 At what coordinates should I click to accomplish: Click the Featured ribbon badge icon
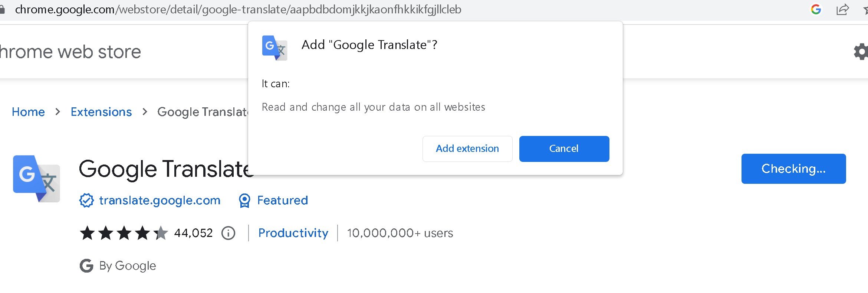point(244,201)
